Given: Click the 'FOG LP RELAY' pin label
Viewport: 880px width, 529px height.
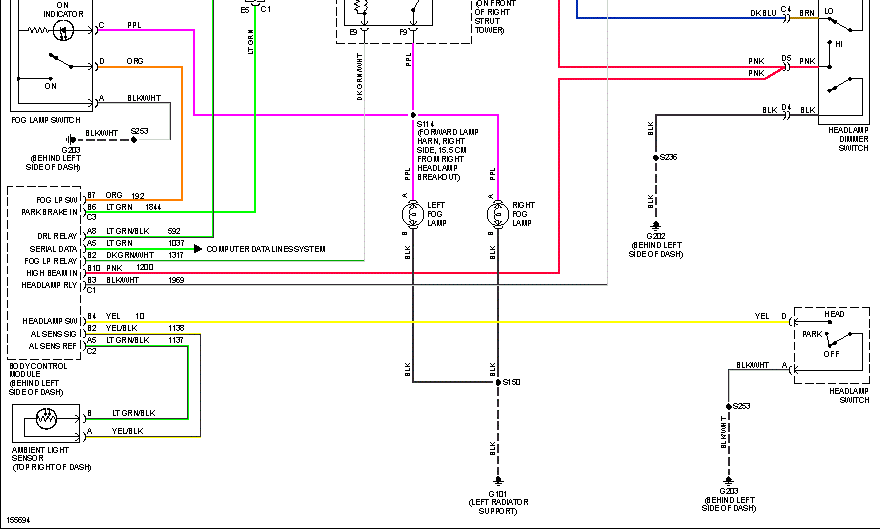Looking at the screenshot, I should [x=51, y=261].
